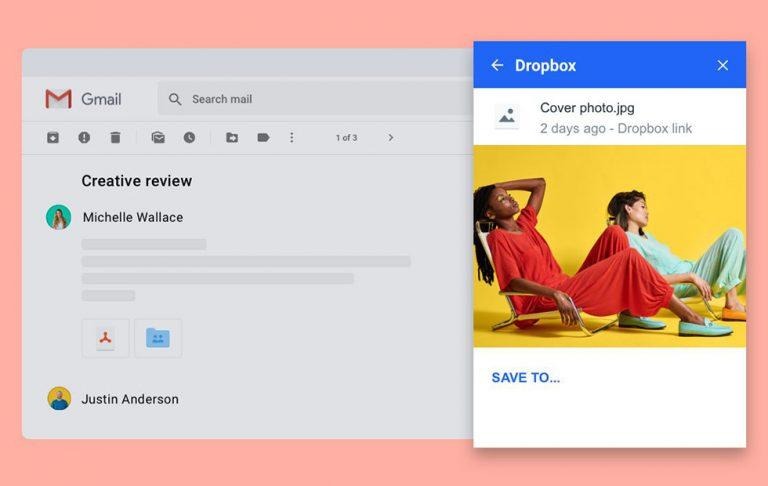
Task: Select sender name Michelle Wallace
Action: 133,217
